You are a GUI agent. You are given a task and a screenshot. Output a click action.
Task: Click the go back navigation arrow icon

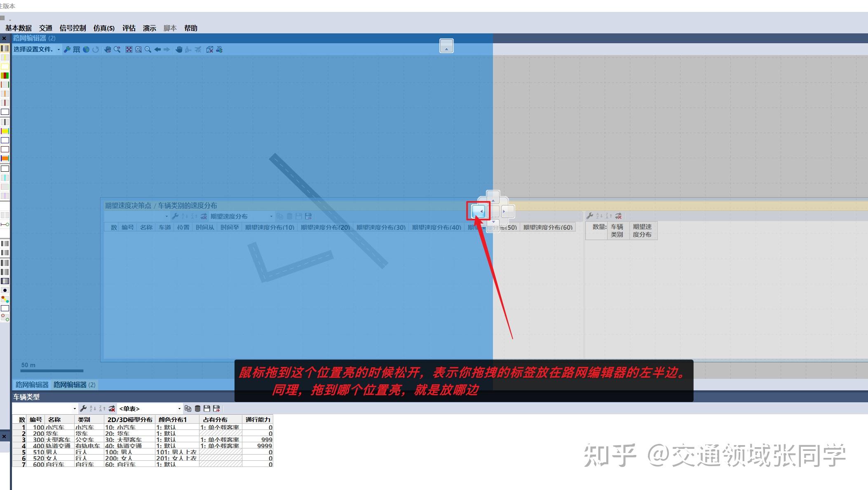[x=158, y=49]
